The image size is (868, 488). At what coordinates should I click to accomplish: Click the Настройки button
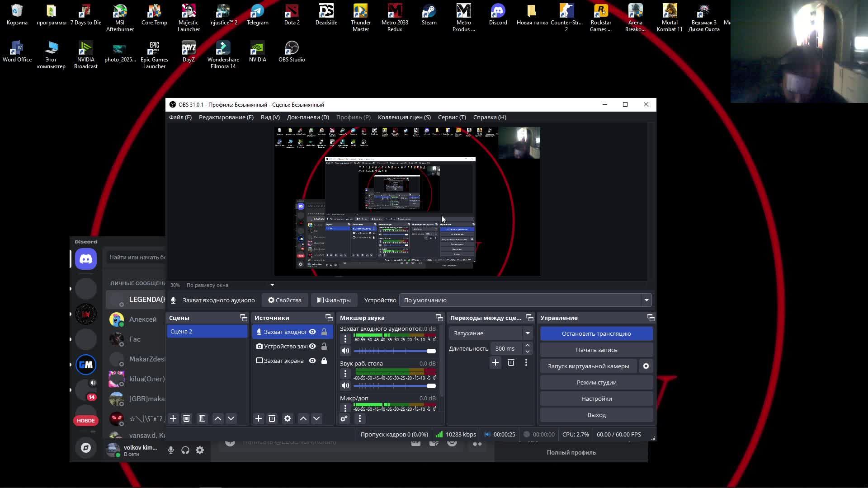(596, 399)
